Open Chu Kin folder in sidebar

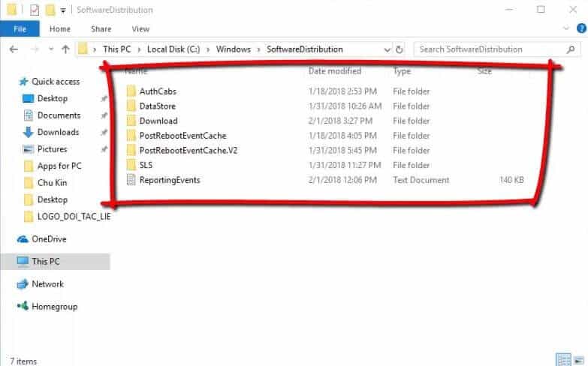[x=52, y=183]
